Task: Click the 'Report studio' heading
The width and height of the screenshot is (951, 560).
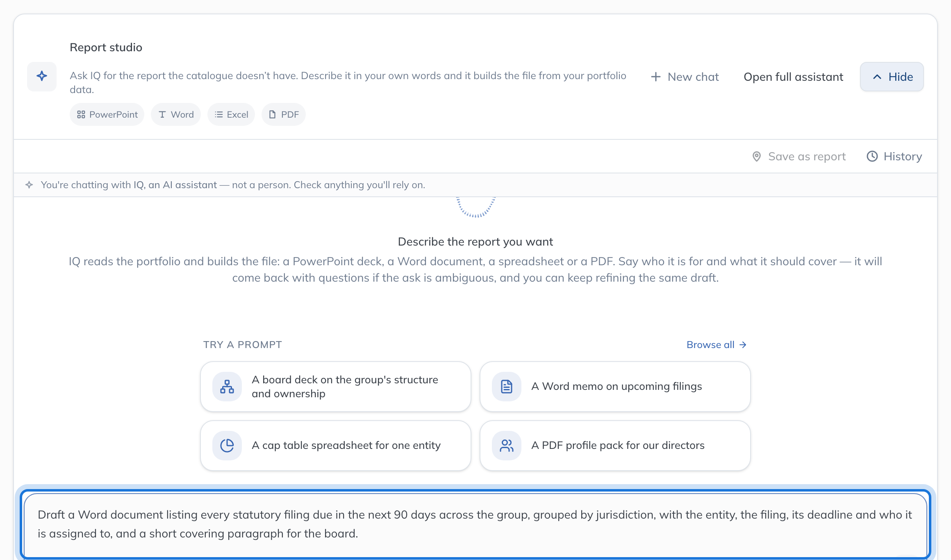Action: pos(106,47)
